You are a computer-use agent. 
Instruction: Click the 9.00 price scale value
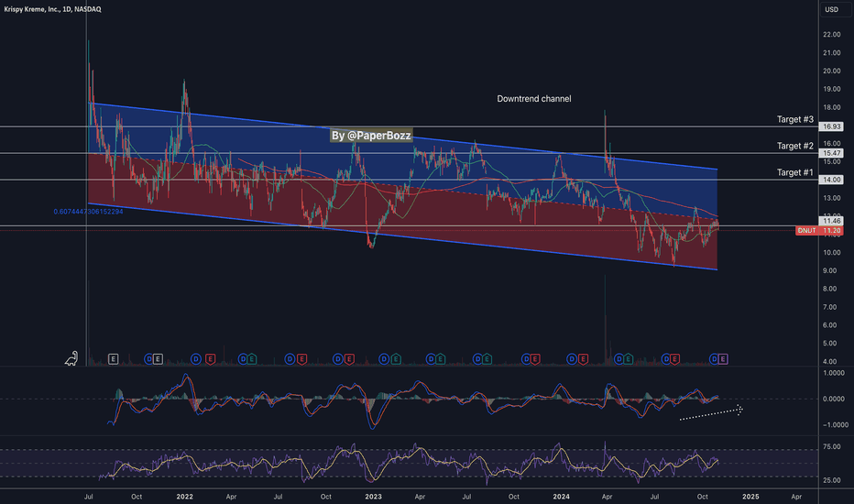point(829,271)
